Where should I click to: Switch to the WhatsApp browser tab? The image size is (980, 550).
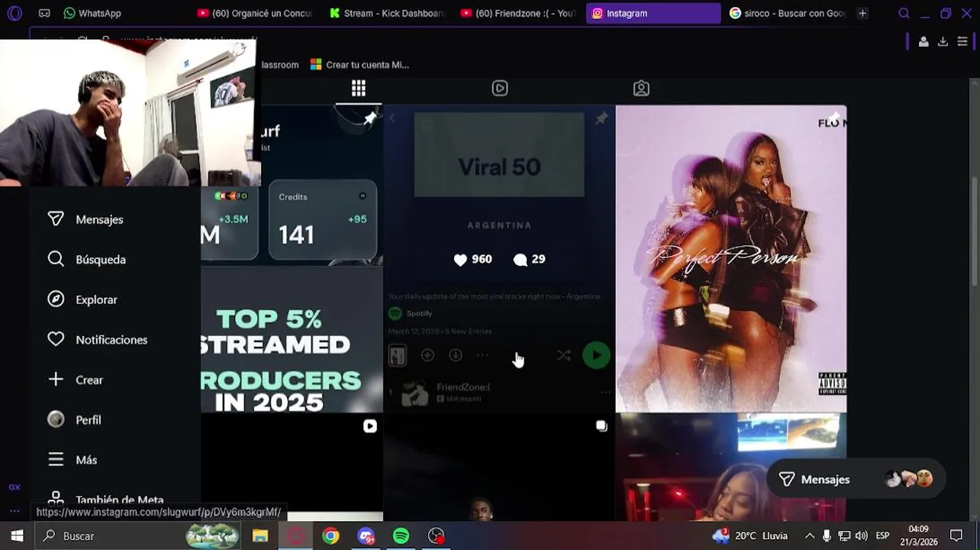click(92, 13)
